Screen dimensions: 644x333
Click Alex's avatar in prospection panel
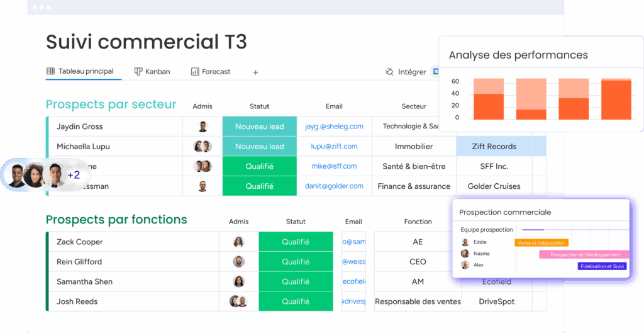(465, 265)
